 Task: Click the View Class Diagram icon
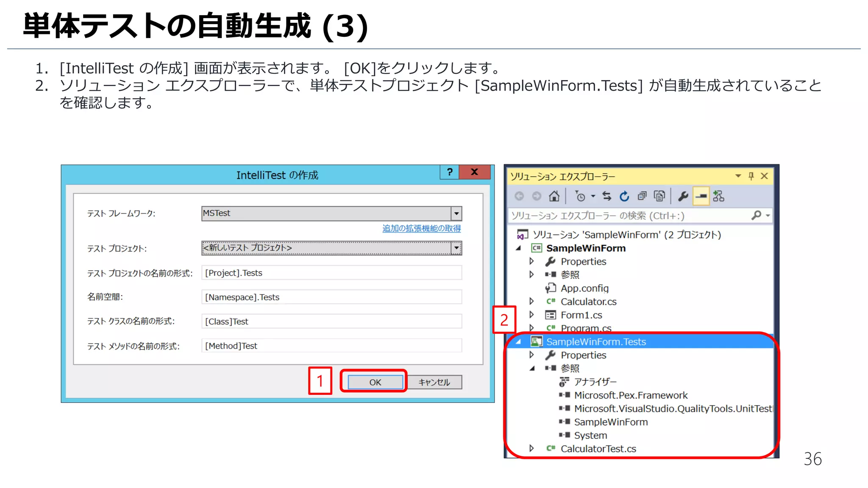coord(718,196)
